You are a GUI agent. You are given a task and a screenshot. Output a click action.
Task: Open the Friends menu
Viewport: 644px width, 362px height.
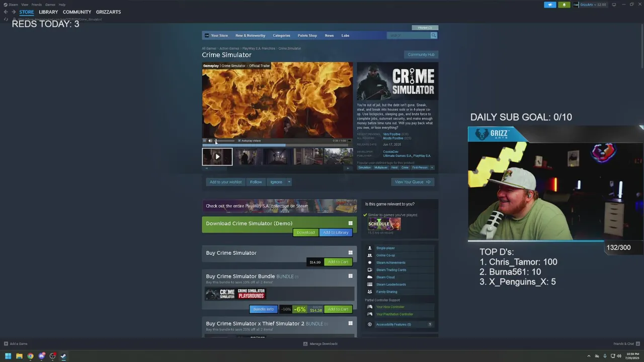(x=37, y=5)
